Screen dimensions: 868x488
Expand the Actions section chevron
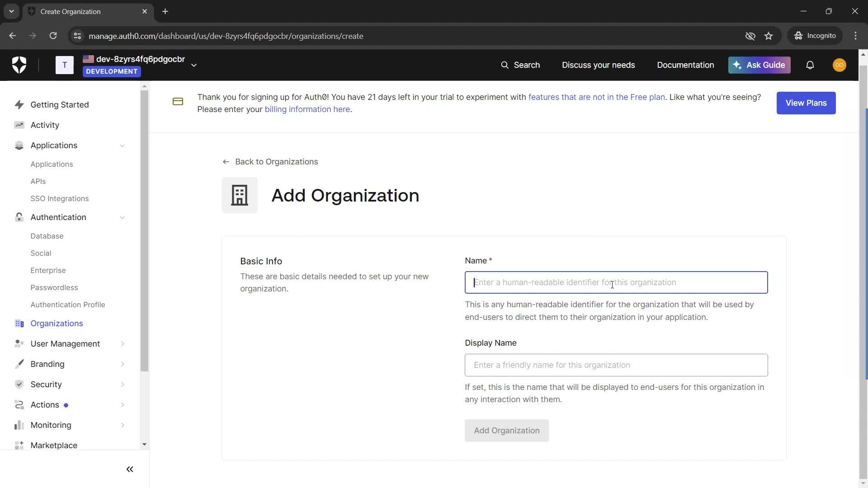click(x=123, y=405)
